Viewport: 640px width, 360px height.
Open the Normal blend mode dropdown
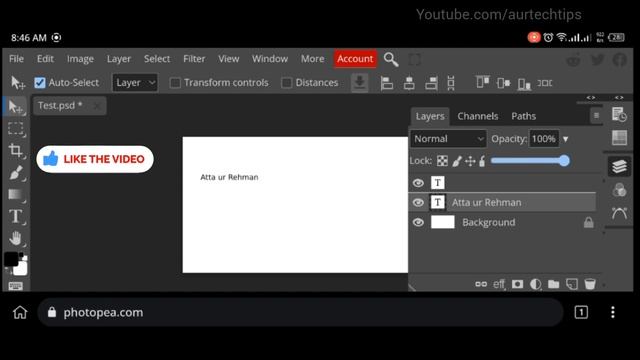[x=448, y=139]
